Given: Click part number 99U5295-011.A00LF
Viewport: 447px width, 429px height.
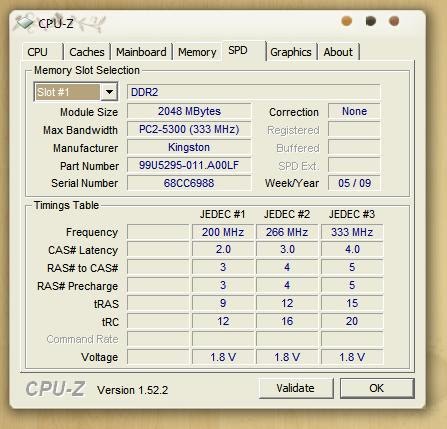Looking at the screenshot, I should [x=189, y=165].
